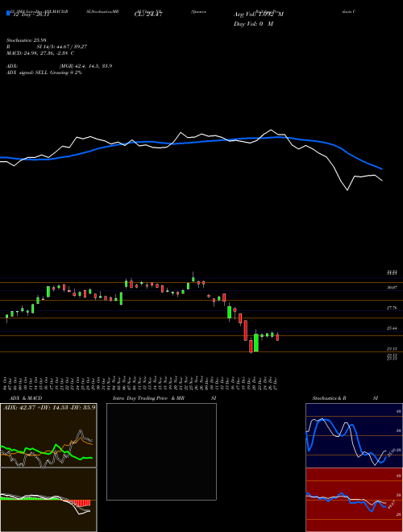Image resolution: width=403 pixels, height=532 pixels.
Task: Click the Avg Vol: 1.092 M label
Action: tap(259, 15)
